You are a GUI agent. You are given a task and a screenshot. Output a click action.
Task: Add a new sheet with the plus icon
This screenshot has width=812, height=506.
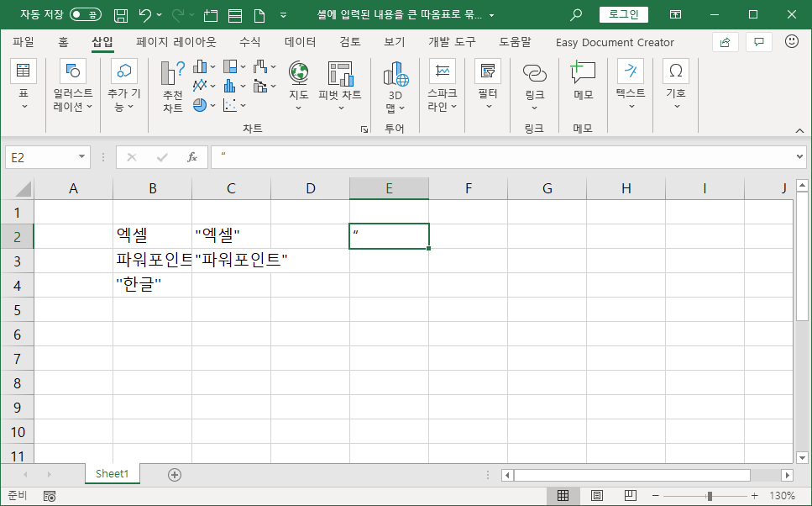[175, 474]
